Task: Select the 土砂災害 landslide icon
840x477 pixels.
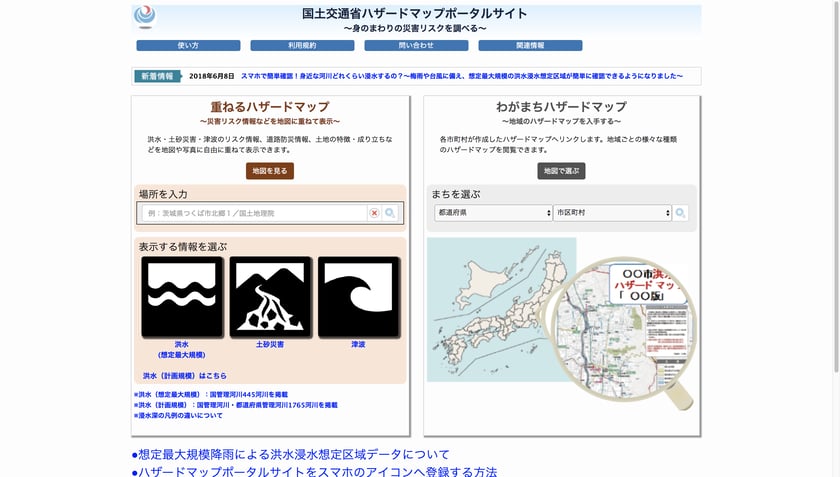Action: (270, 297)
